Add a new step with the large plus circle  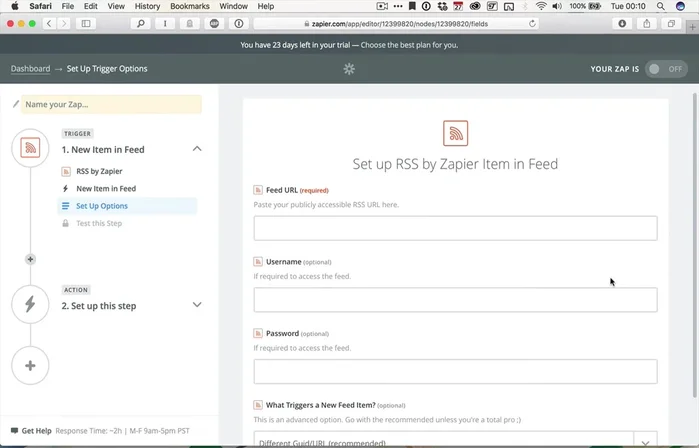[30, 365]
